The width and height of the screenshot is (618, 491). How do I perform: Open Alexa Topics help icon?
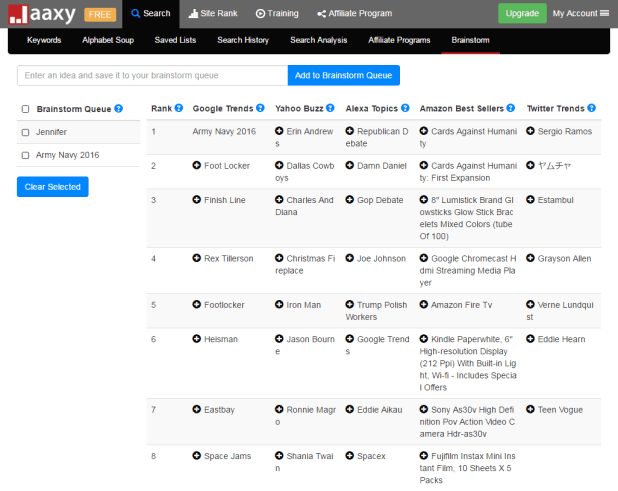tap(405, 108)
